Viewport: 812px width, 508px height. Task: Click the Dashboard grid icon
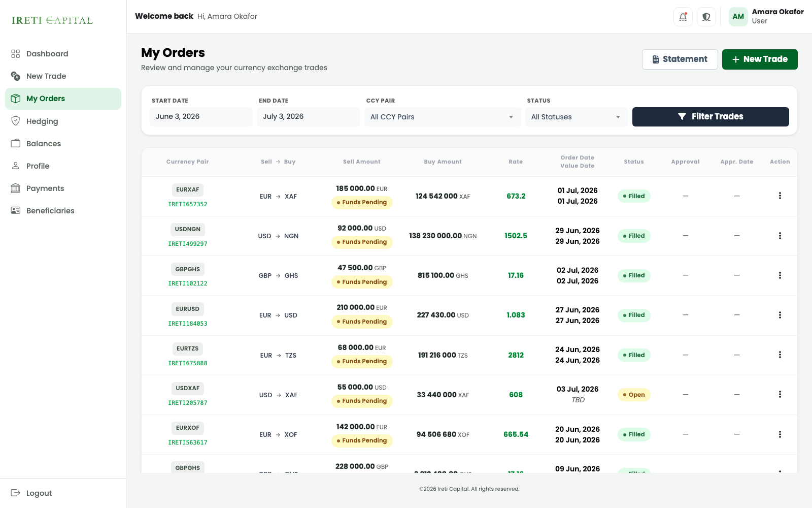16,54
